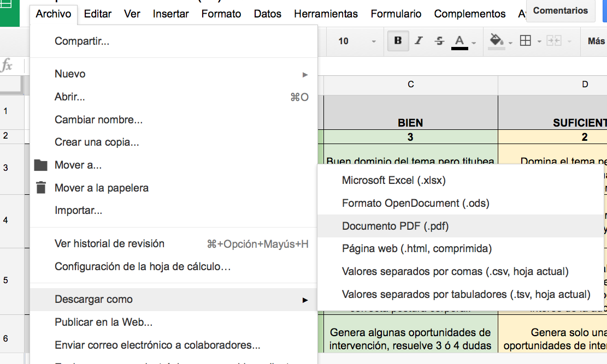The image size is (607, 364).
Task: Download as Página web (.html, comprimida)
Action: pos(460,249)
